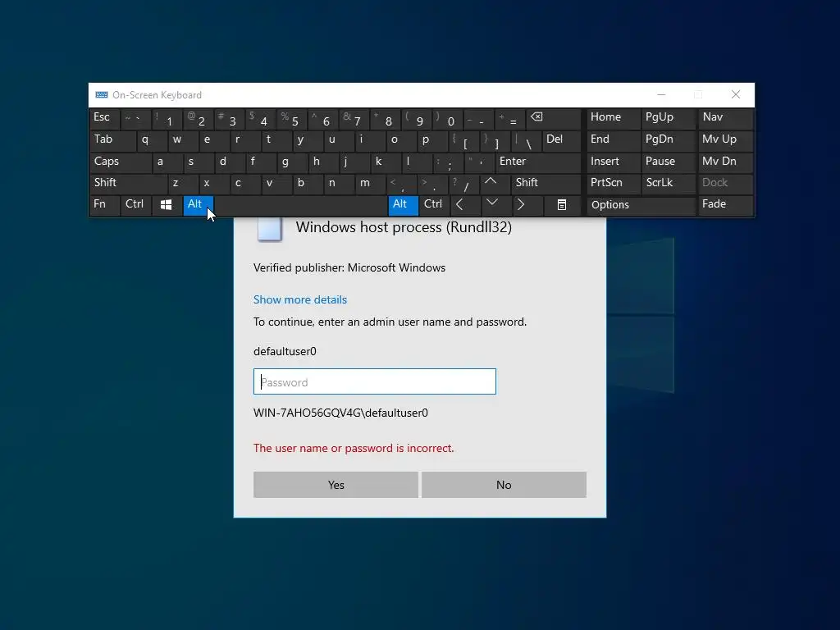The width and height of the screenshot is (840, 630).
Task: Click the Nav key
Action: click(x=725, y=119)
